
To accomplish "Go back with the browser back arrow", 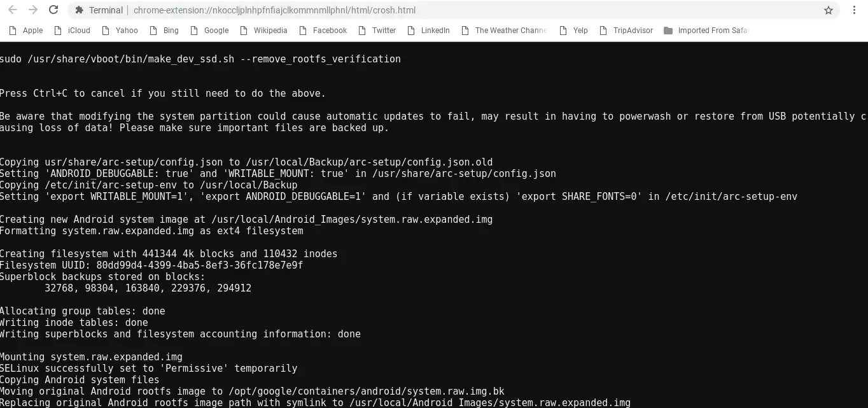I will tap(13, 10).
